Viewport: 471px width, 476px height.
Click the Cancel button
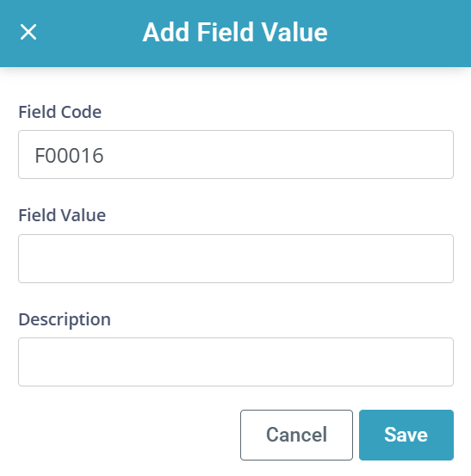[x=296, y=435]
